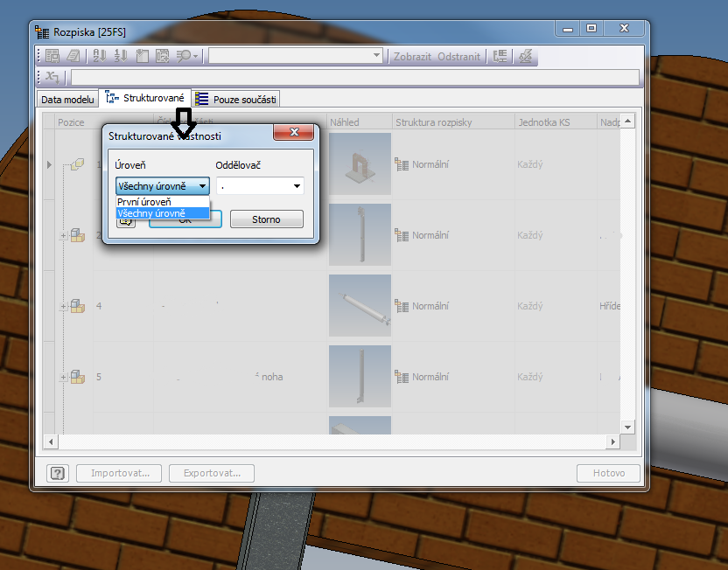Click the shaft preview thumbnail in row 4
The height and width of the screenshot is (570, 728).
click(x=360, y=305)
